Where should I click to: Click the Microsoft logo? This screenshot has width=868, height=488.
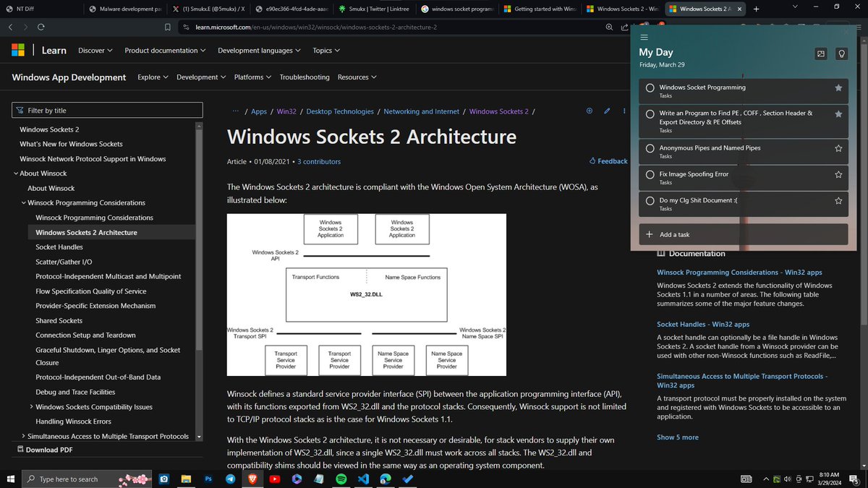point(18,50)
